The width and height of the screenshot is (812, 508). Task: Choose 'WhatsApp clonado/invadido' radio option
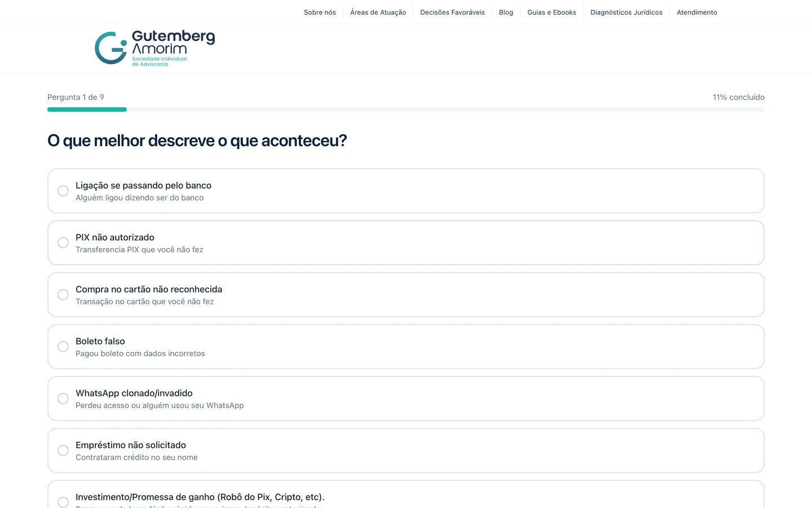pos(63,398)
